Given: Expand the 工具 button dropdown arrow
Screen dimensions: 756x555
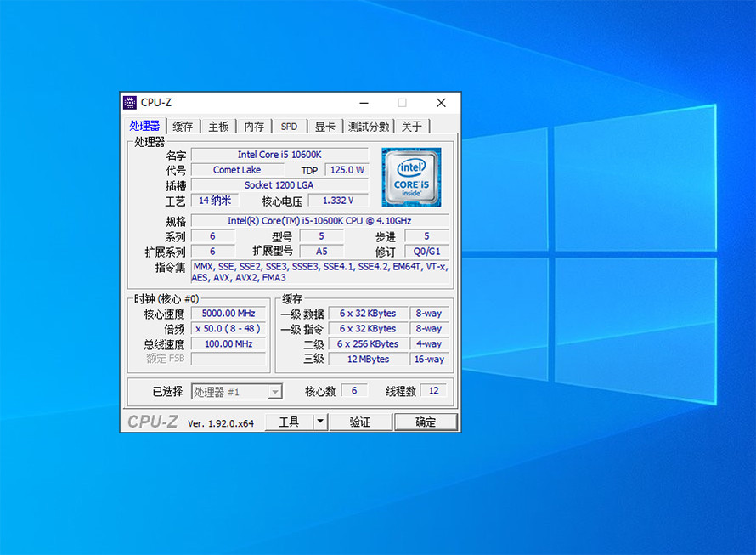Looking at the screenshot, I should coord(320,422).
